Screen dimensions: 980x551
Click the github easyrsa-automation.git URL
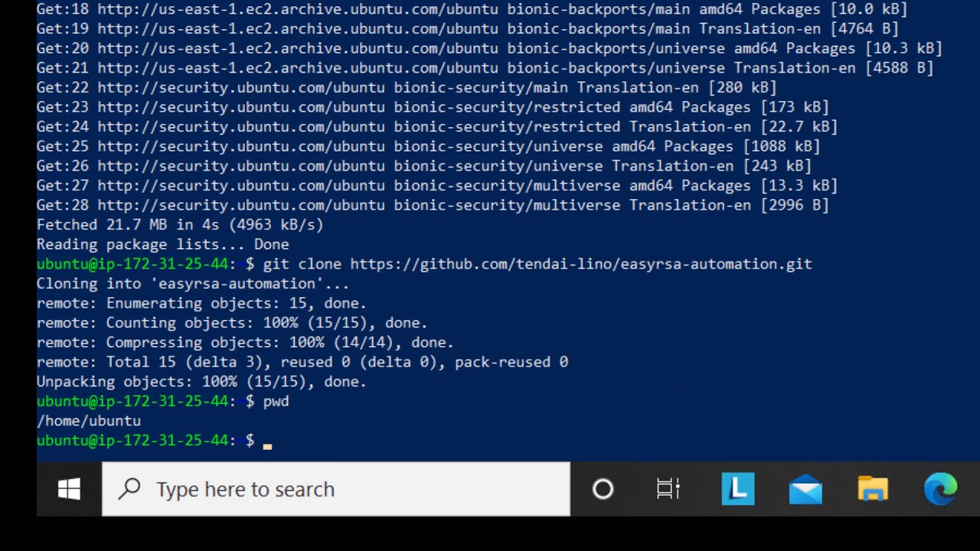tap(581, 264)
